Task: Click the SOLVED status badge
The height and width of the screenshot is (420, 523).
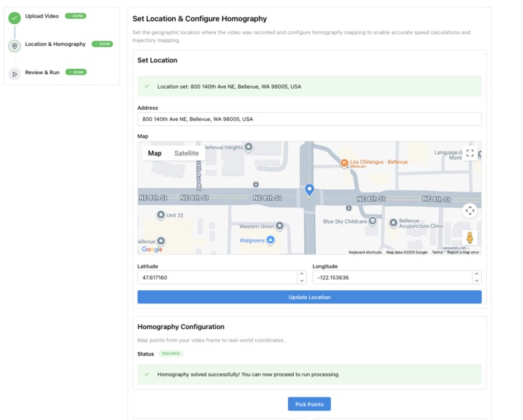Action: tap(171, 353)
